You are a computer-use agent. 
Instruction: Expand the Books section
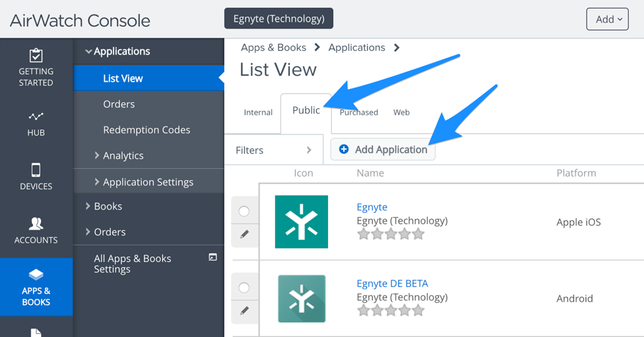88,206
